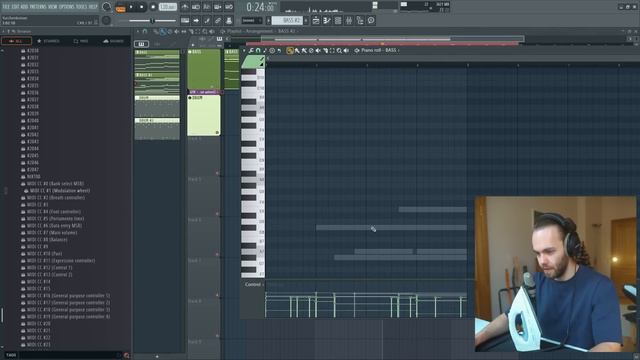Open the BASS #2 pattern selector
The height and width of the screenshot is (360, 640).
(x=288, y=20)
